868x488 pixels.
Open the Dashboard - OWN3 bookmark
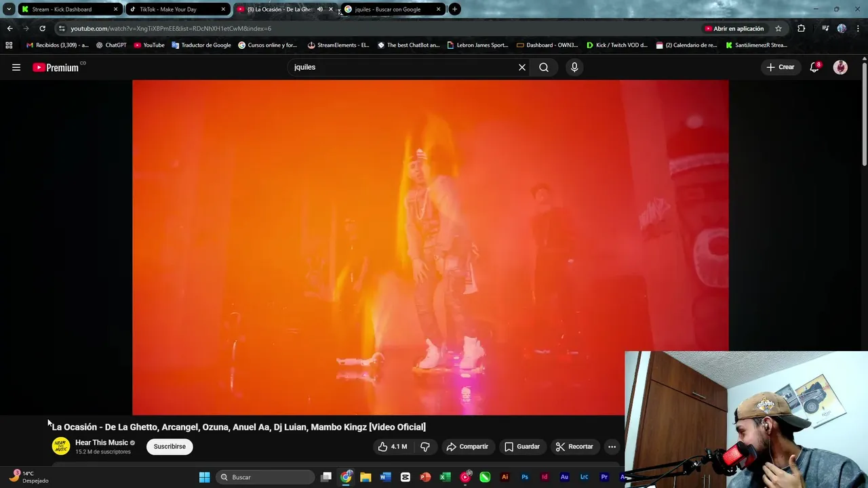(x=547, y=45)
